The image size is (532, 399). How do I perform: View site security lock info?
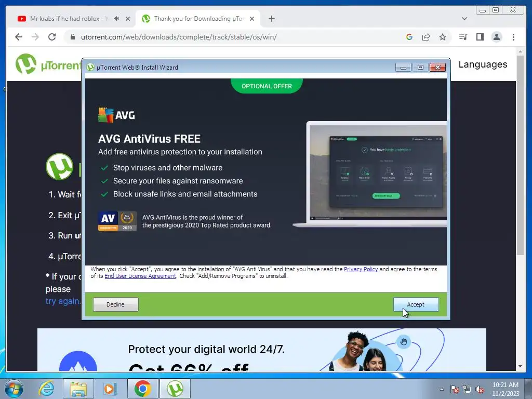(x=72, y=37)
